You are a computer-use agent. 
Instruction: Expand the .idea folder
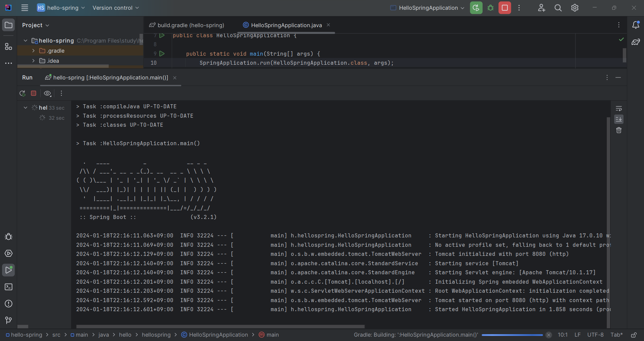pyautogui.click(x=34, y=61)
